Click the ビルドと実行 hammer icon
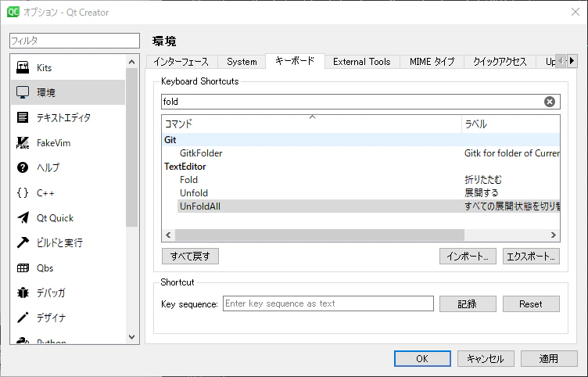The height and width of the screenshot is (377, 588). coord(23,242)
